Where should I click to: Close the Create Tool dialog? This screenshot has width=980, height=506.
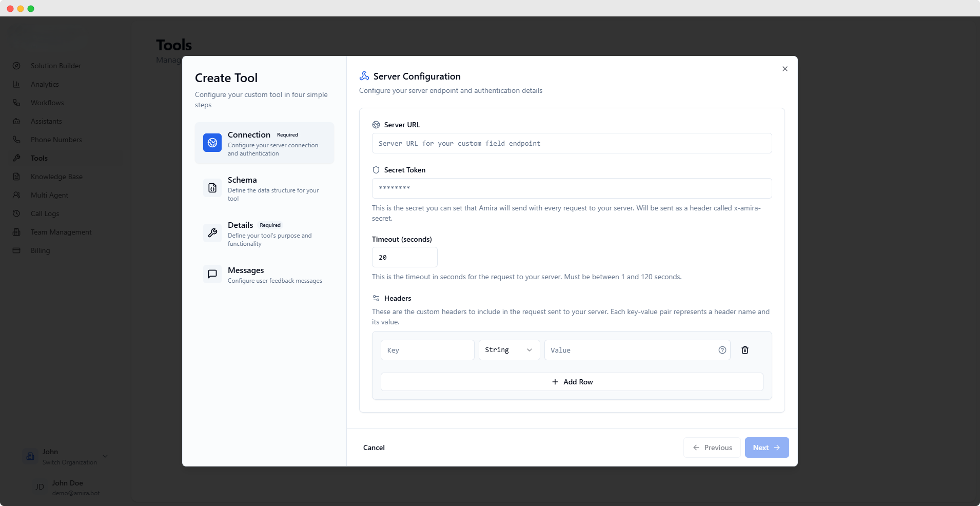785,69
